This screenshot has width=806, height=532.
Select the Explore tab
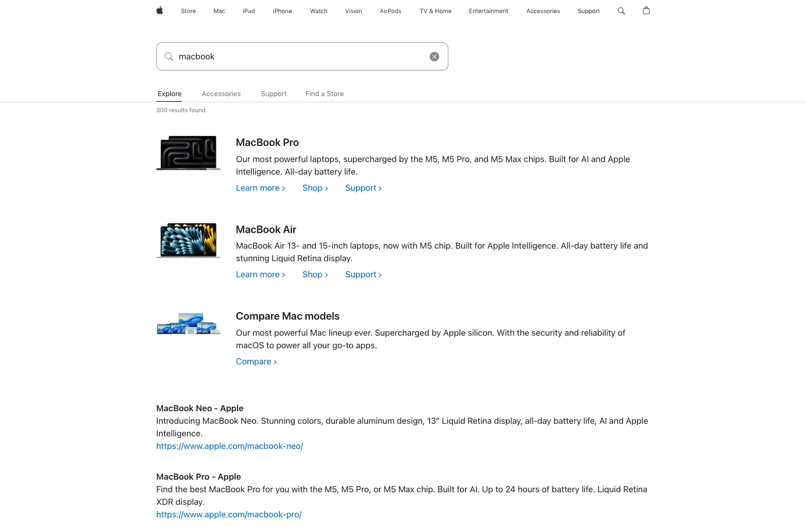(x=169, y=94)
